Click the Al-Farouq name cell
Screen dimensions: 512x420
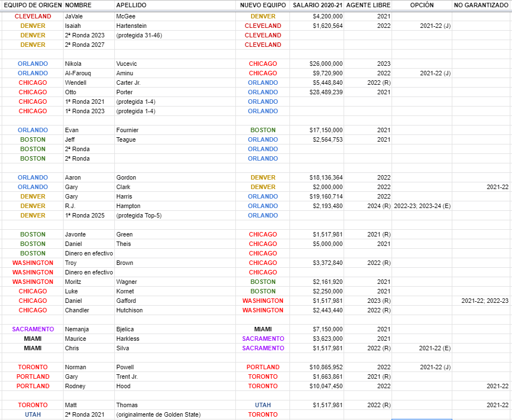pyautogui.click(x=89, y=73)
